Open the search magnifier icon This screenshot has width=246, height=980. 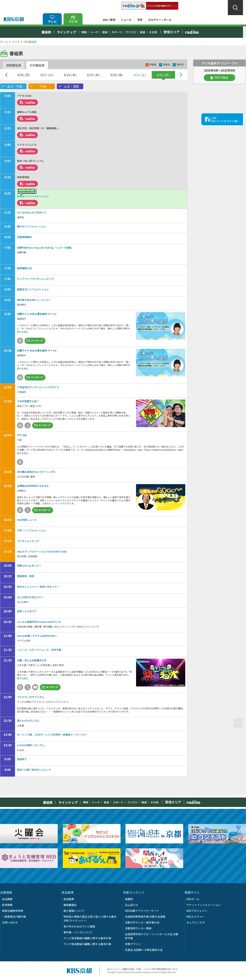(x=235, y=8)
